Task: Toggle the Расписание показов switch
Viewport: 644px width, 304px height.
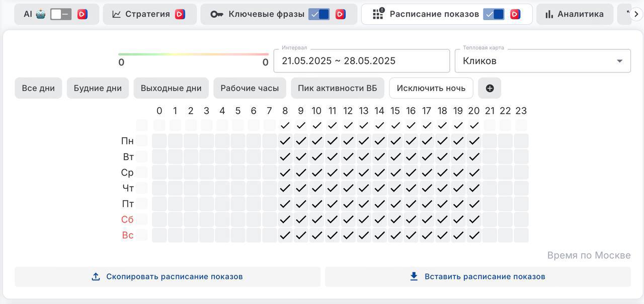Action: pyautogui.click(x=494, y=14)
